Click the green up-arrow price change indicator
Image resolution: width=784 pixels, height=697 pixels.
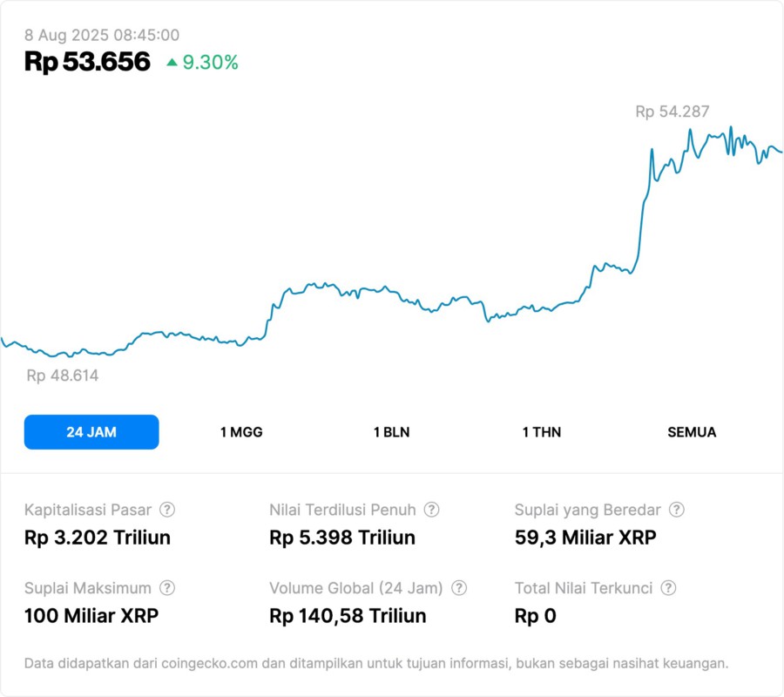click(x=172, y=63)
